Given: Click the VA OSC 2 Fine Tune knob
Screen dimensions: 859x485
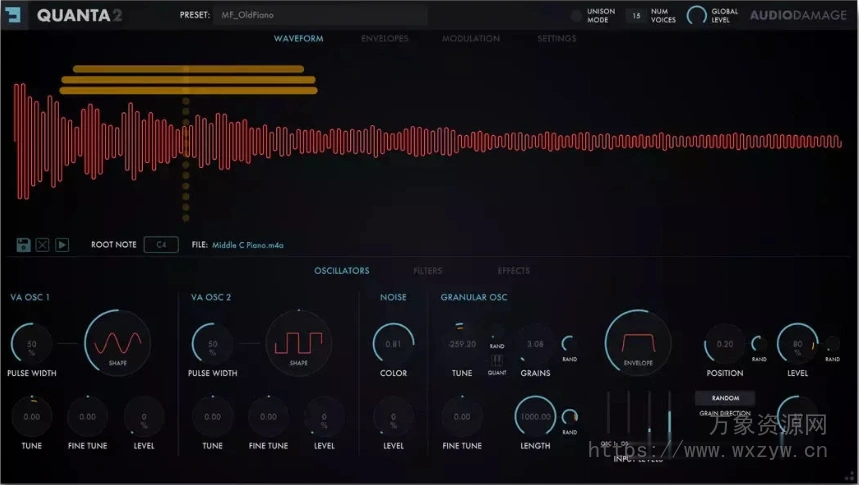Looking at the screenshot, I should click(x=268, y=417).
